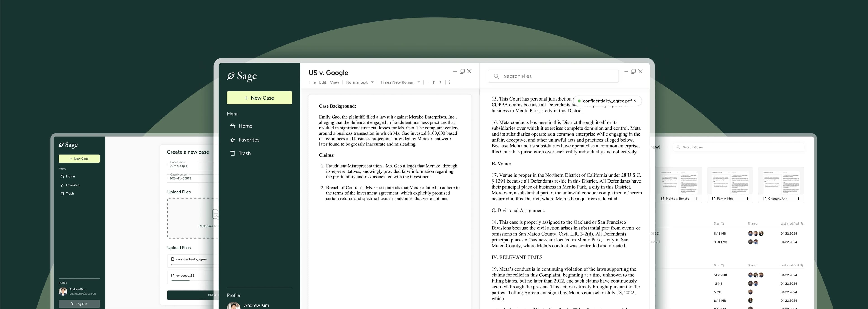868x309 pixels.
Task: Decrease font size with the minus button
Action: tap(428, 82)
